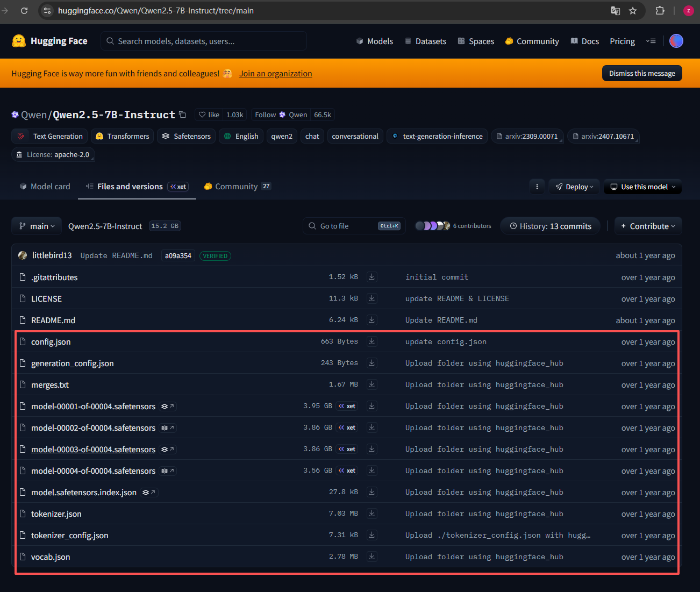The height and width of the screenshot is (592, 700).
Task: Open Community in the top navigation
Action: coord(532,41)
